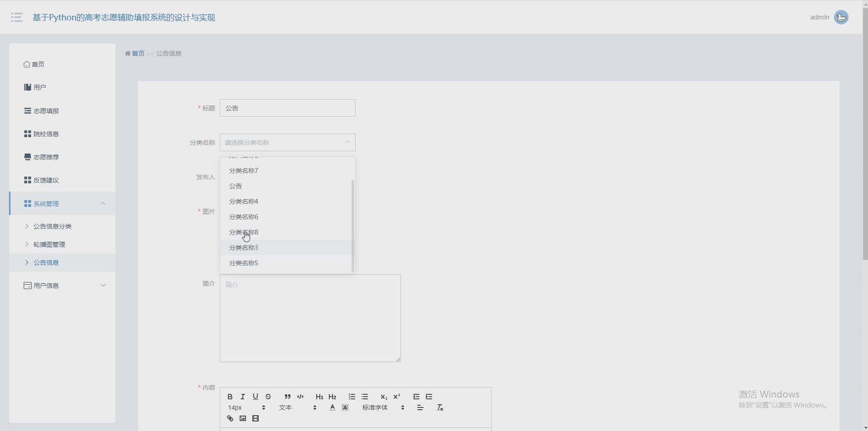Open the admin avatar menu

841,17
